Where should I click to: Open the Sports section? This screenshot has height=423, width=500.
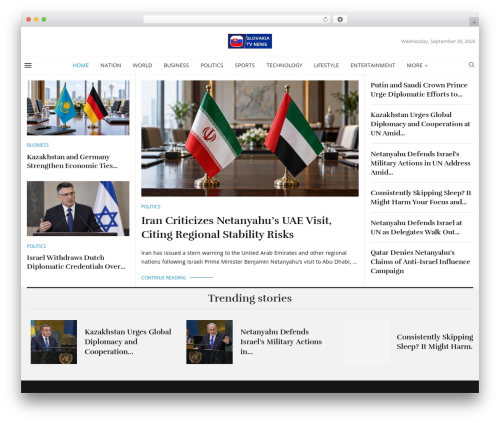[245, 65]
